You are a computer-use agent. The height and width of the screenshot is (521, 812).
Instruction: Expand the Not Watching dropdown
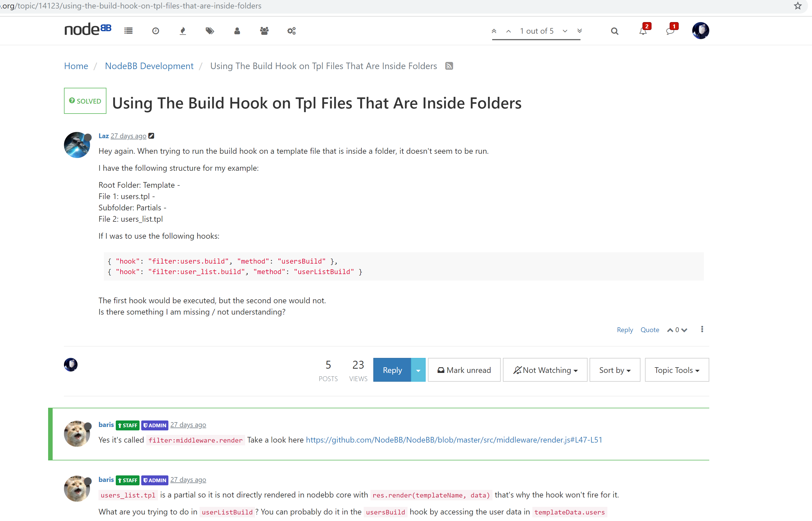coord(545,370)
